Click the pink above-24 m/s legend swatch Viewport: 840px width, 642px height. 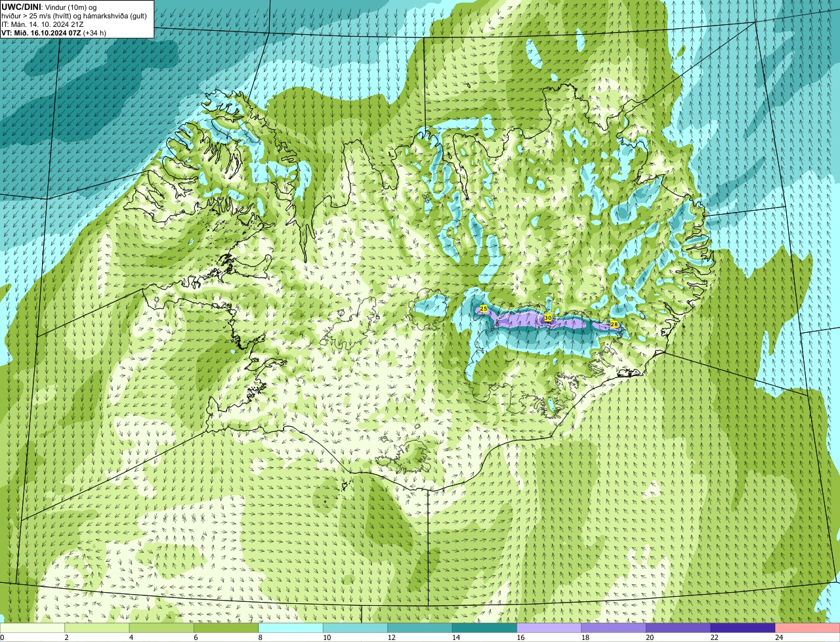(808, 628)
